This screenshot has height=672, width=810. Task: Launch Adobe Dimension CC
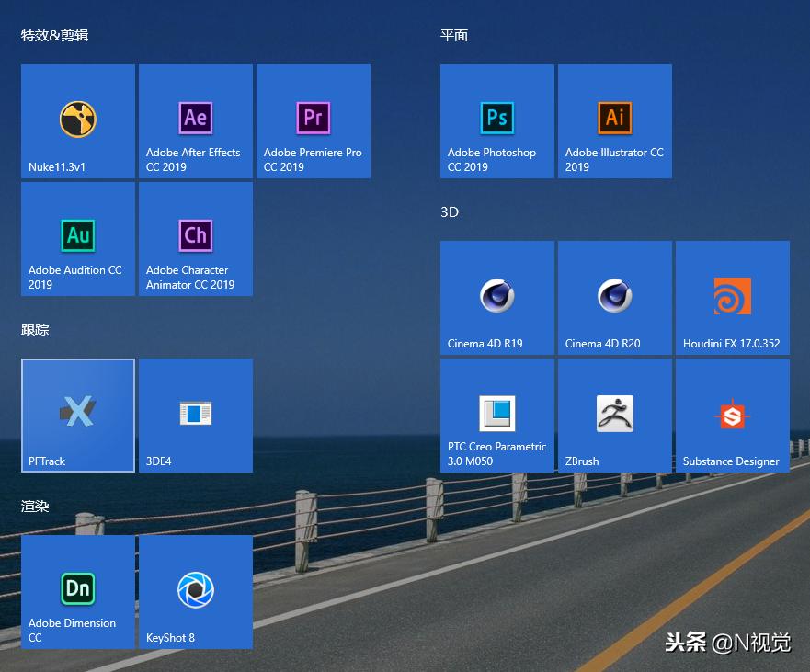78,592
